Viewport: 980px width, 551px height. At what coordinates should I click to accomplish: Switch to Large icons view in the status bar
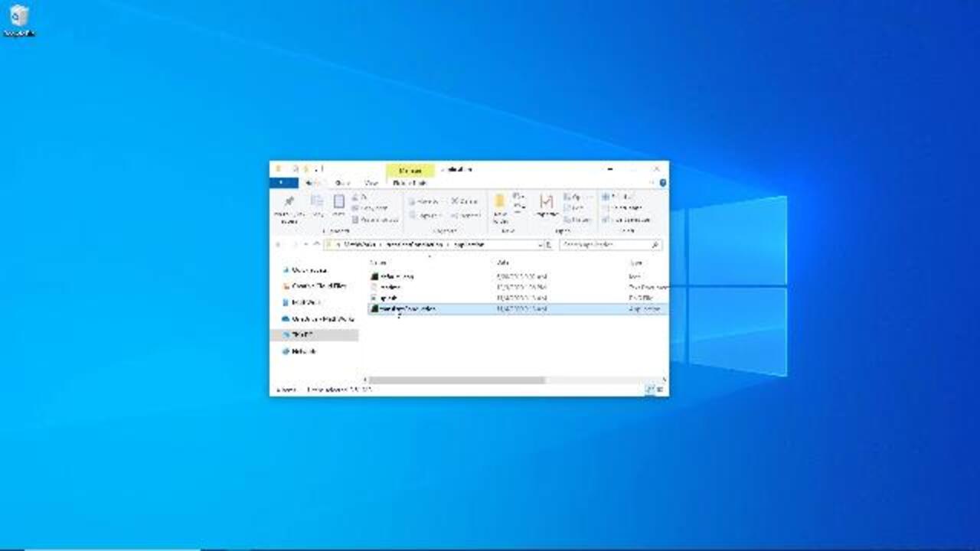pos(661,390)
